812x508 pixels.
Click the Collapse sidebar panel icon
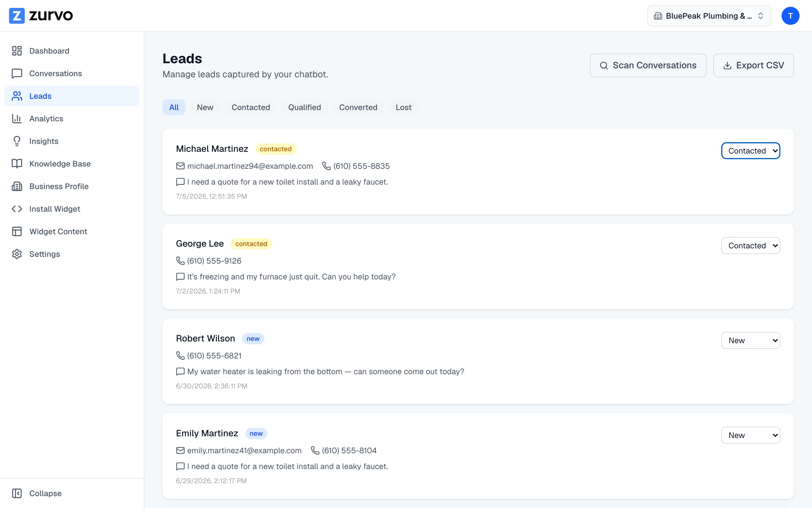point(17,493)
